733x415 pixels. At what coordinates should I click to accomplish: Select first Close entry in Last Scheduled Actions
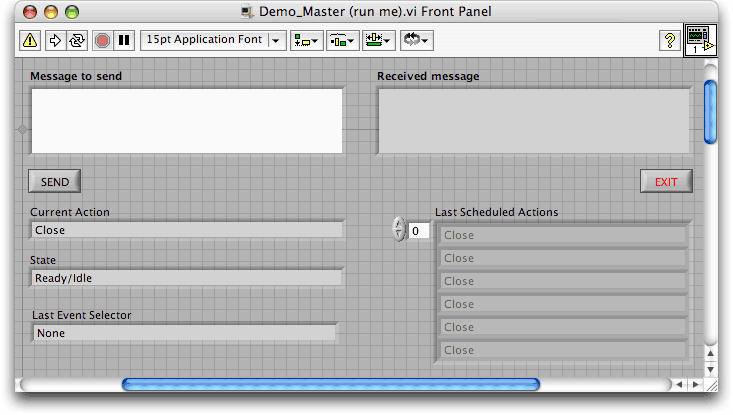point(562,235)
